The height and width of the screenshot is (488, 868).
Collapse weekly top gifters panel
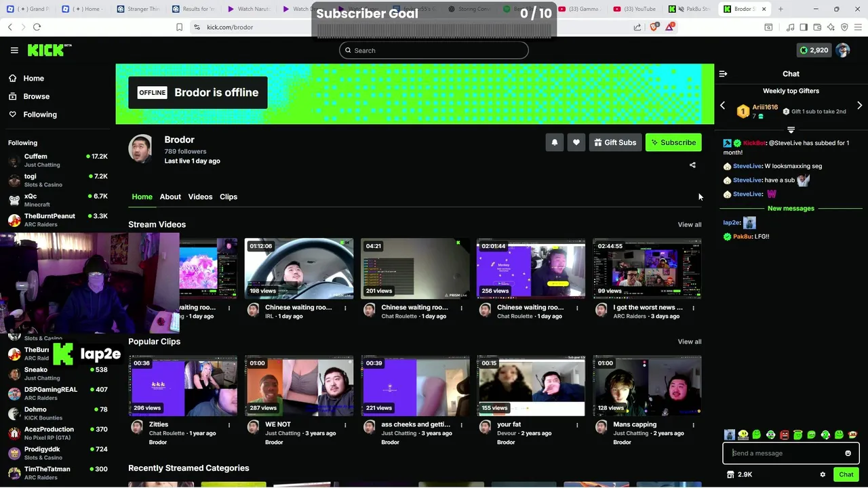pyautogui.click(x=791, y=129)
